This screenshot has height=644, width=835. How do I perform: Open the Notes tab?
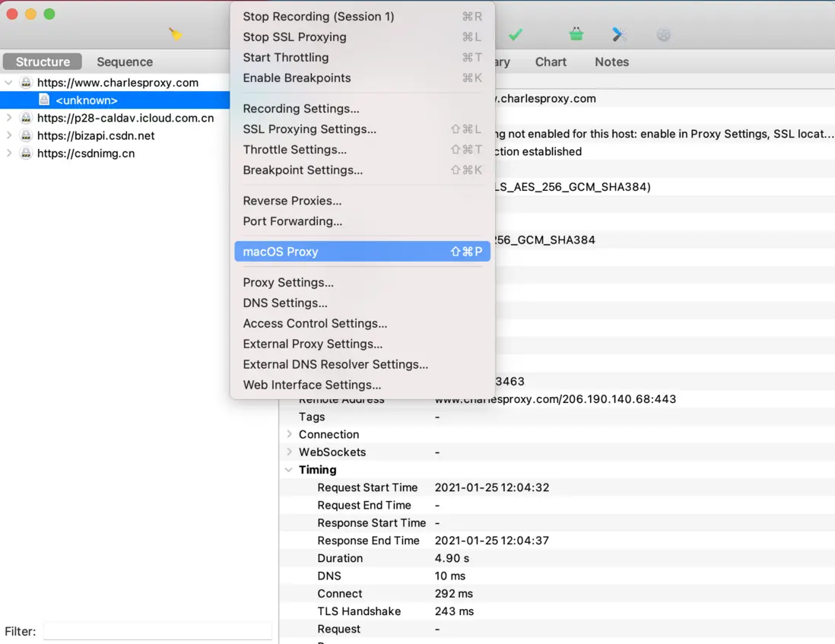click(x=611, y=62)
